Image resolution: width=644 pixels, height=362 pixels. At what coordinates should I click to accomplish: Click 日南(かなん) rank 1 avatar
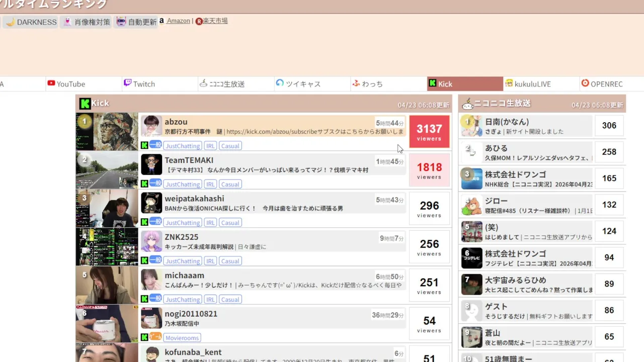(x=472, y=126)
